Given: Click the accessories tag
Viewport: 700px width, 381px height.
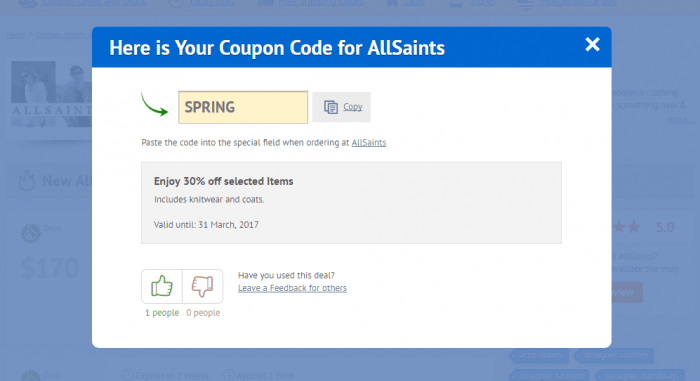Looking at the screenshot, I should (x=540, y=355).
